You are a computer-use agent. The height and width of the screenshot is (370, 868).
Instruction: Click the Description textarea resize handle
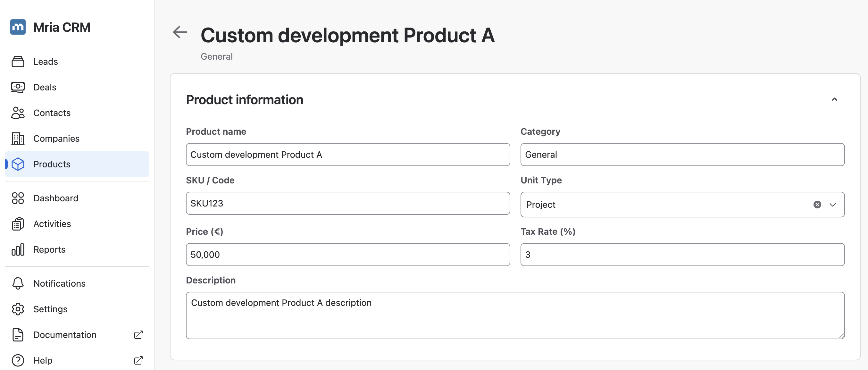point(841,336)
